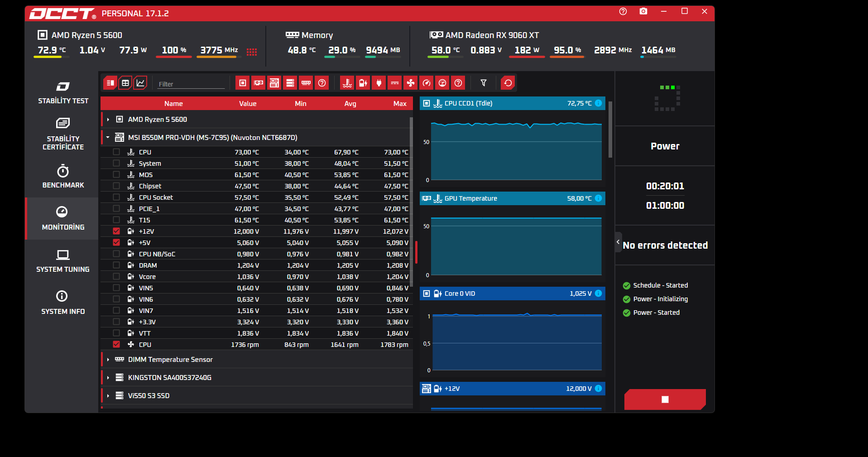The height and width of the screenshot is (457, 868).
Task: Uncheck the CPU fan rpm checkbox
Action: 116,344
